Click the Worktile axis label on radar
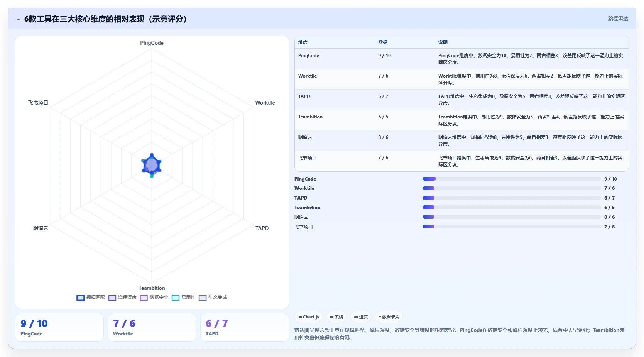644x357 pixels. [x=265, y=103]
